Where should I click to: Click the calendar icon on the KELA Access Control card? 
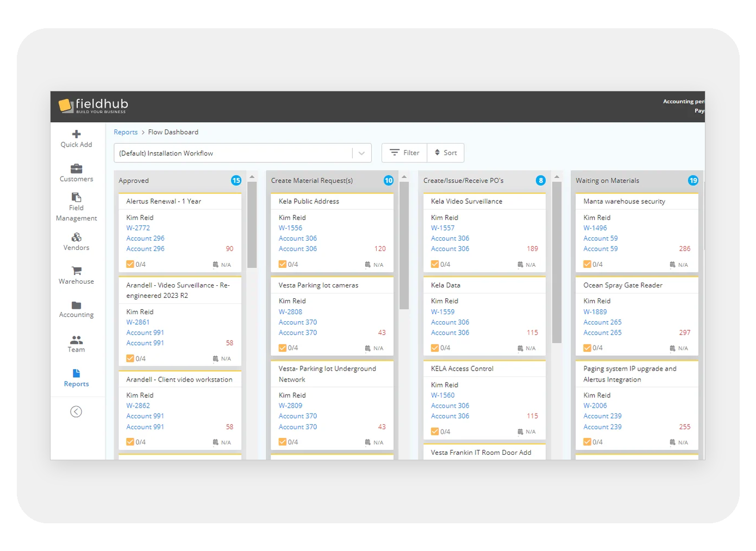520,432
